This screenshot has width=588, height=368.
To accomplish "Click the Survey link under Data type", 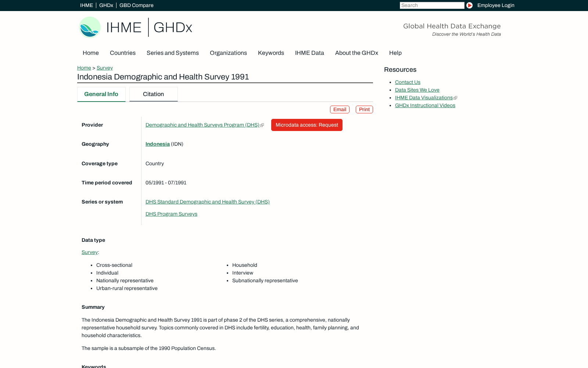I will point(90,252).
